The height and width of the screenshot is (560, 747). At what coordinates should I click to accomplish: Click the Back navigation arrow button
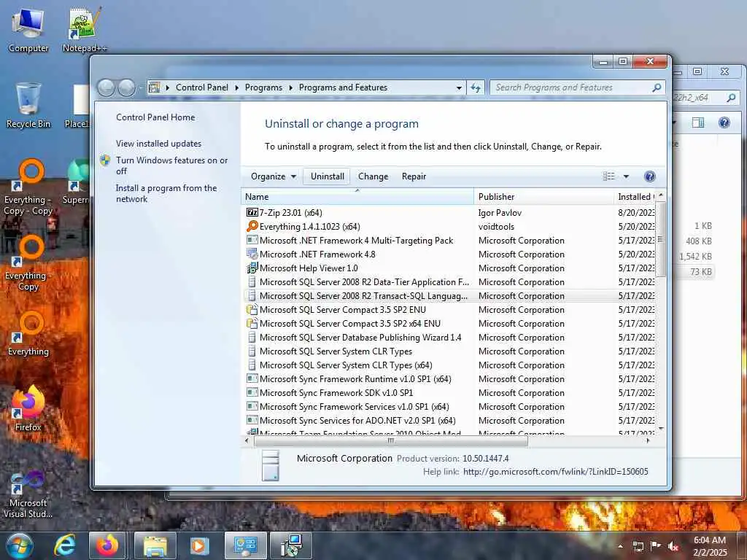pos(107,87)
